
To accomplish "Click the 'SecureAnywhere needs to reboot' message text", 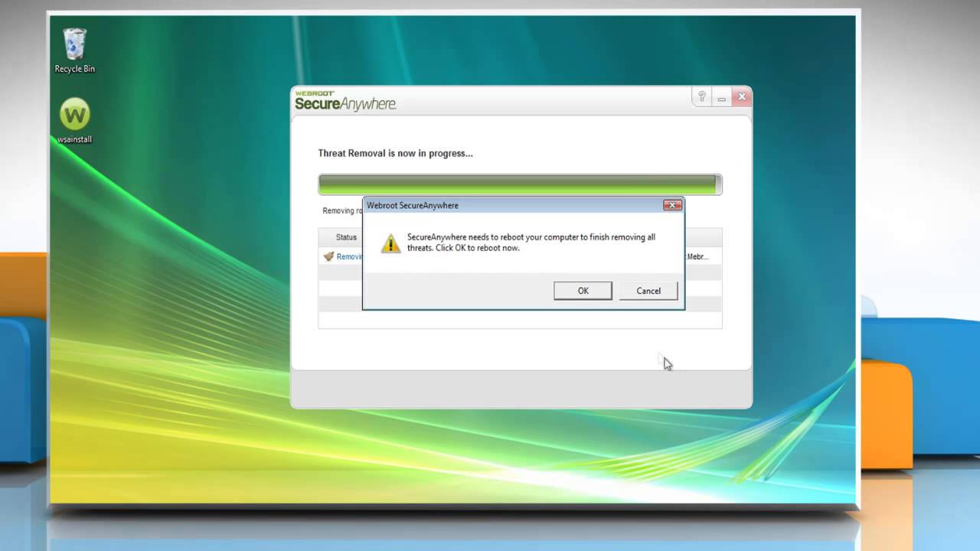I will click(x=531, y=243).
